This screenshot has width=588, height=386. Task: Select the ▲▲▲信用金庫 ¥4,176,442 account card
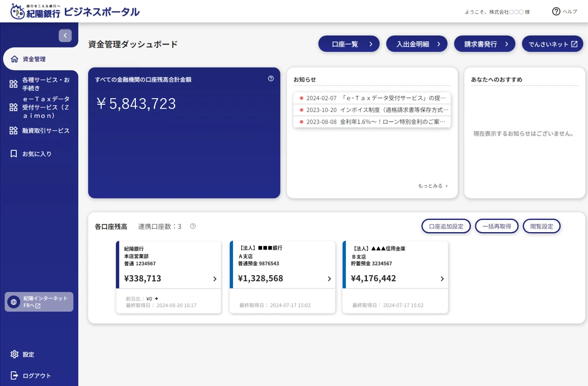click(395, 277)
